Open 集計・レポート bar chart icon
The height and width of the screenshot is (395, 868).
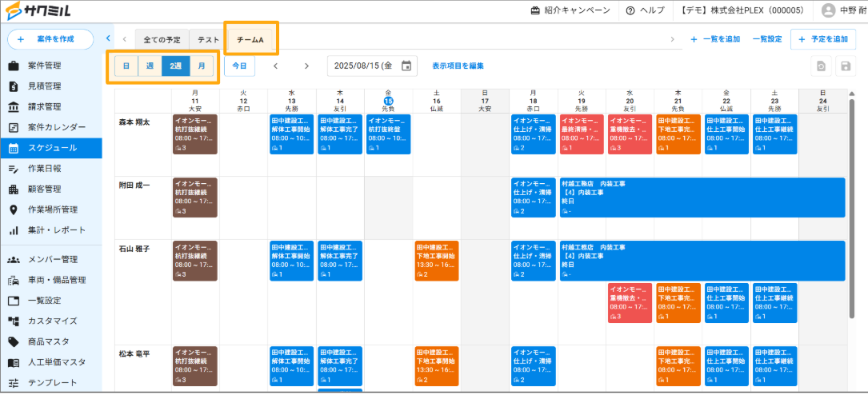tap(14, 230)
